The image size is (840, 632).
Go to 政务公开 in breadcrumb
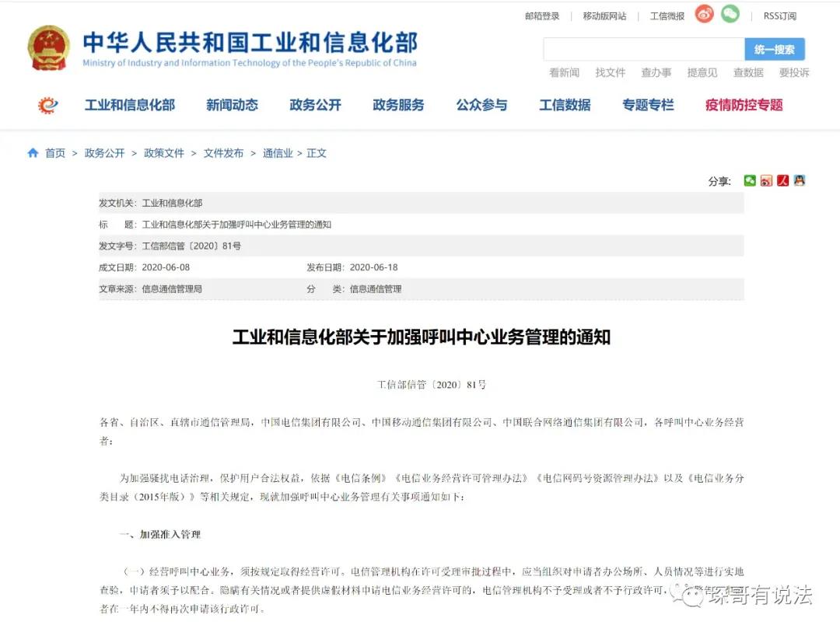[104, 153]
